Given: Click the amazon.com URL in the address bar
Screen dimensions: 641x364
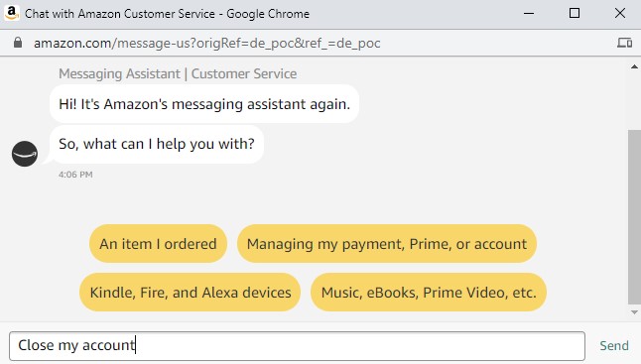Looking at the screenshot, I should point(206,43).
